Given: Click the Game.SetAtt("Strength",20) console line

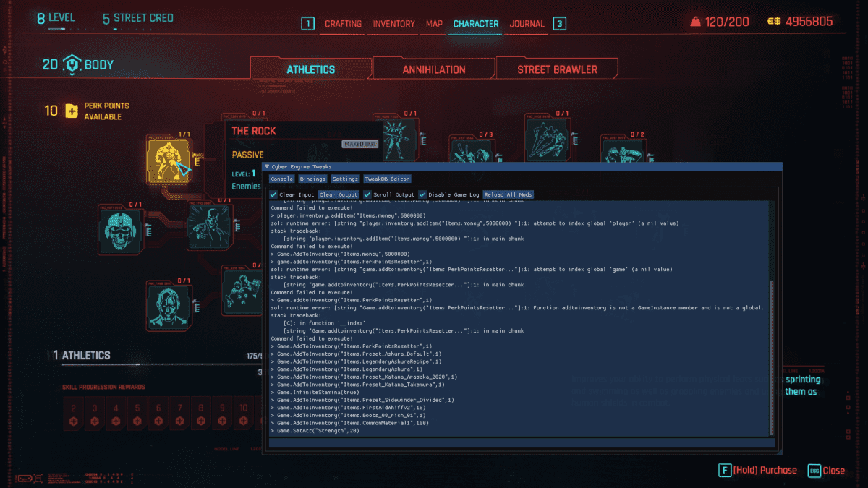Looking at the screenshot, I should (x=315, y=430).
